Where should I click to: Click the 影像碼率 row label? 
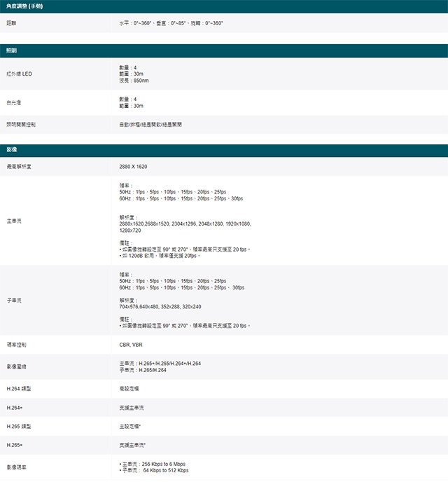(15, 467)
